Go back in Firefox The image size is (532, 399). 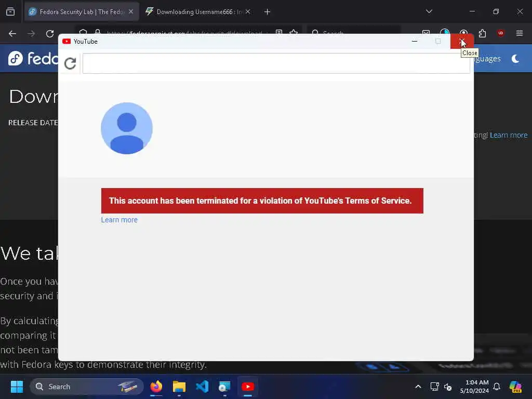pyautogui.click(x=12, y=34)
